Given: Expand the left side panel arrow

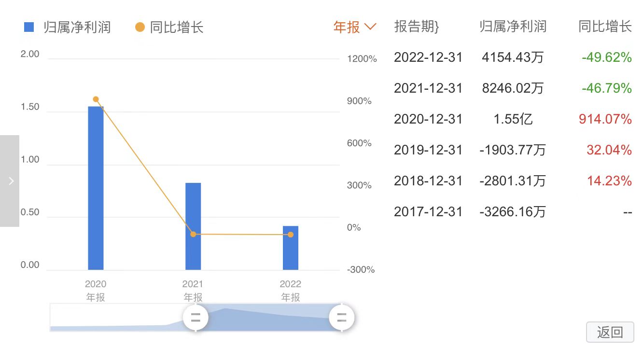Looking at the screenshot, I should [10, 181].
